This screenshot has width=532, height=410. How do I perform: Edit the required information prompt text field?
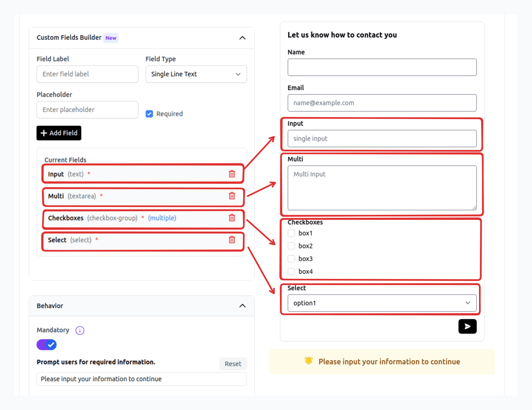[142, 379]
